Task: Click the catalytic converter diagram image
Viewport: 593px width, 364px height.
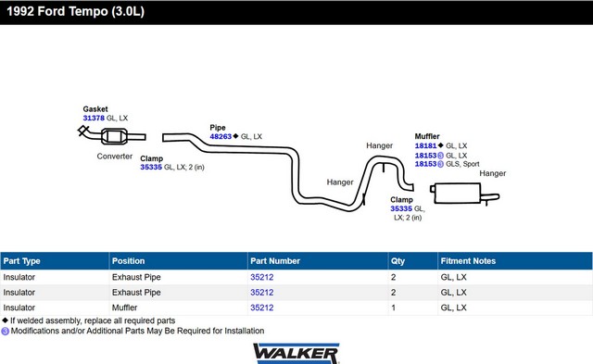Action: pyautogui.click(x=112, y=136)
